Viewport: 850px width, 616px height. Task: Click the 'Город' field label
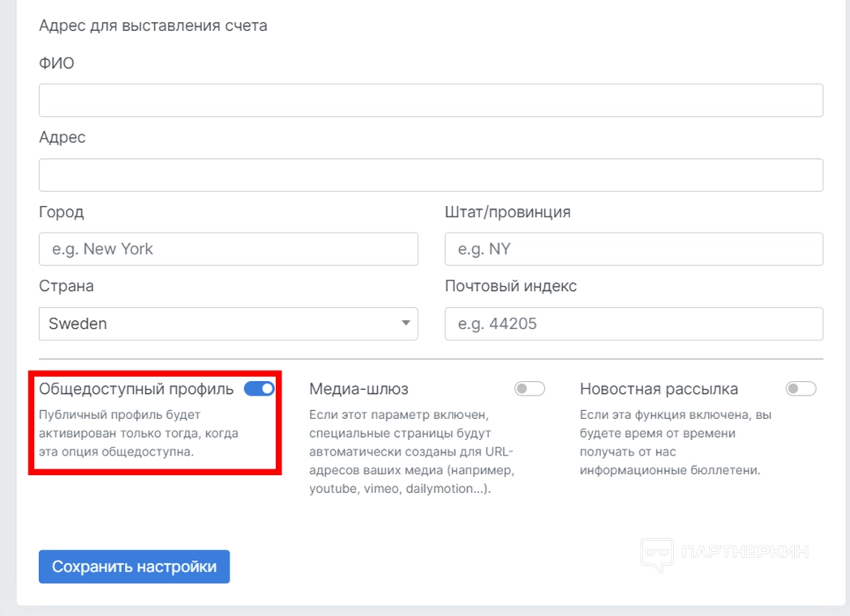click(x=62, y=212)
